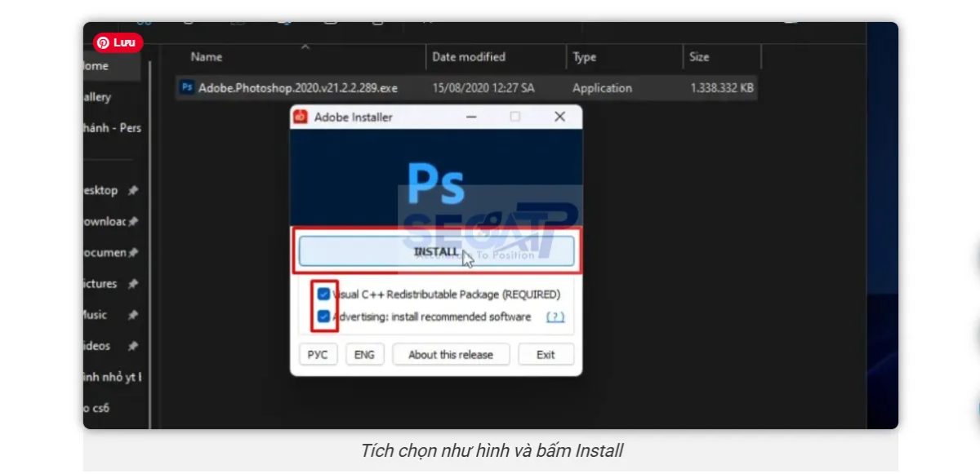Switch installer language to ENG
The image size is (980, 474).
(x=364, y=354)
